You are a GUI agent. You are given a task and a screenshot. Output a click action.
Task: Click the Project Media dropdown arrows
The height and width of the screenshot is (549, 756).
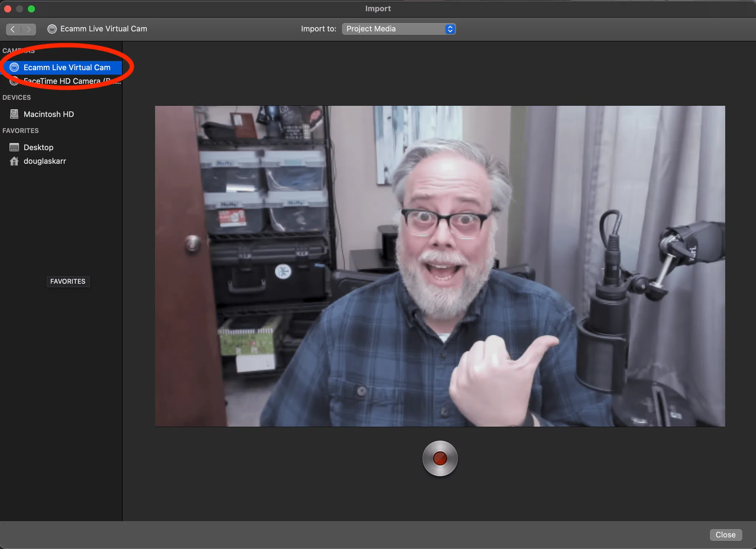coord(450,29)
